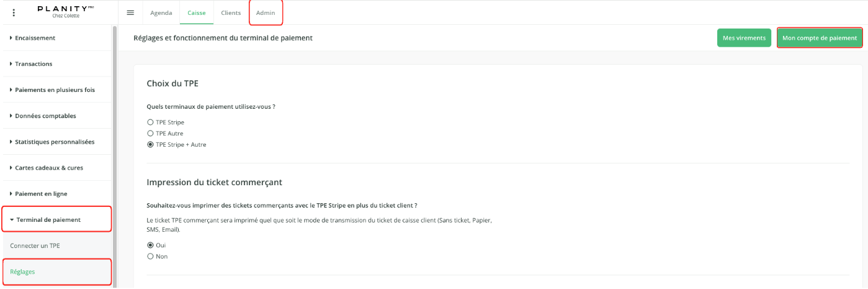The width and height of the screenshot is (868, 289).
Task: Click Quels terminaux de paiement utilisez-vous question
Action: 211,106
